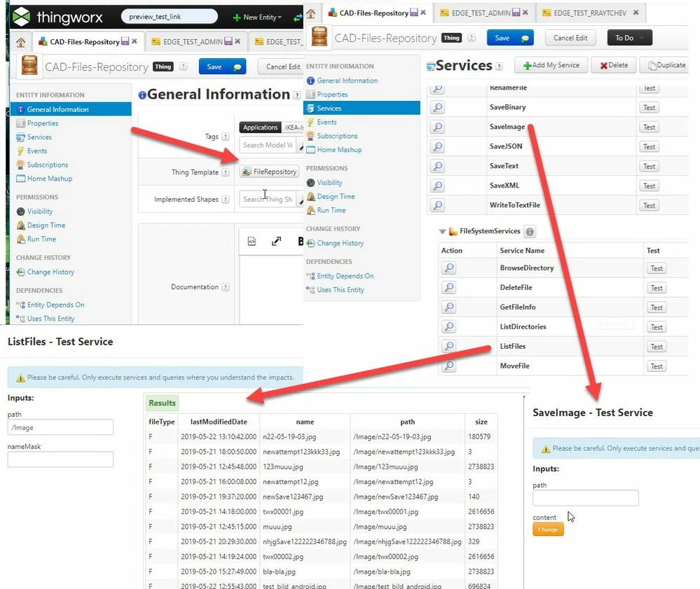The image size is (700, 589).
Task: Click the thingworx logo
Action: point(57,17)
